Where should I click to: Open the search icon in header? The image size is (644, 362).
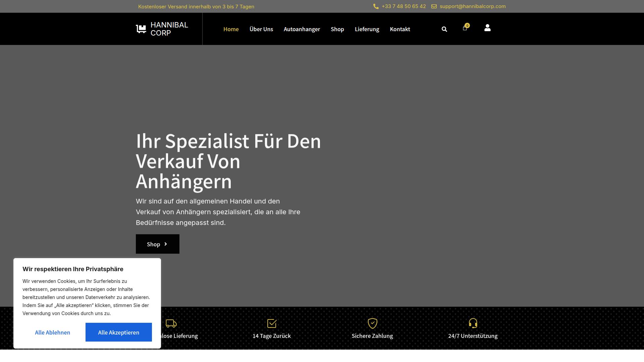(444, 29)
